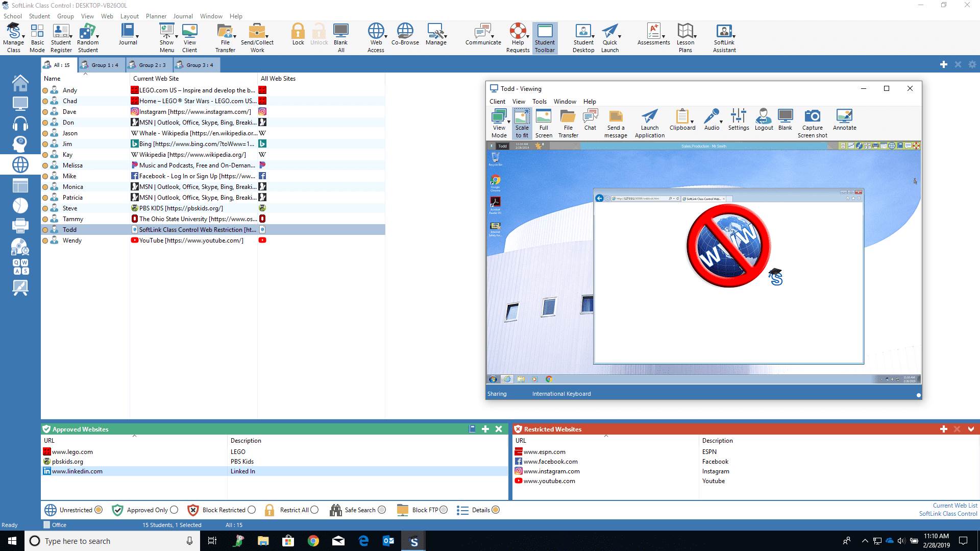Expand the Clipboard dropdown in Todd window
The image size is (980, 551).
692,122
